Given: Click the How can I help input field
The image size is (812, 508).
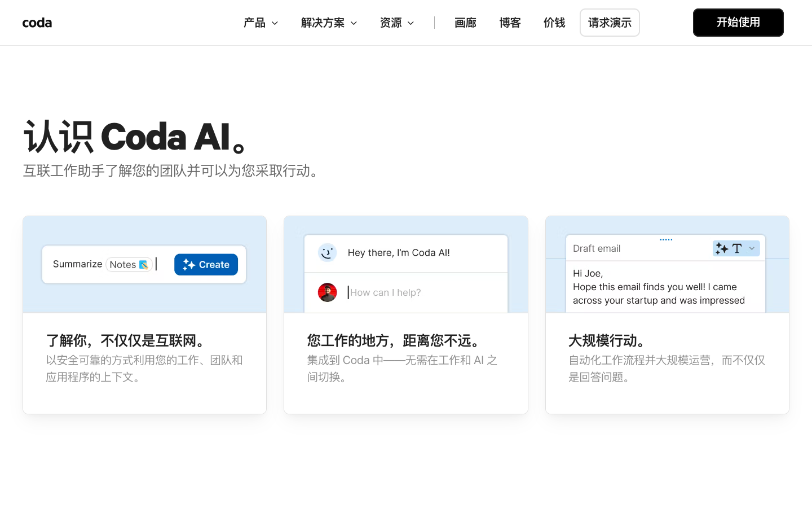Looking at the screenshot, I should (x=395, y=292).
